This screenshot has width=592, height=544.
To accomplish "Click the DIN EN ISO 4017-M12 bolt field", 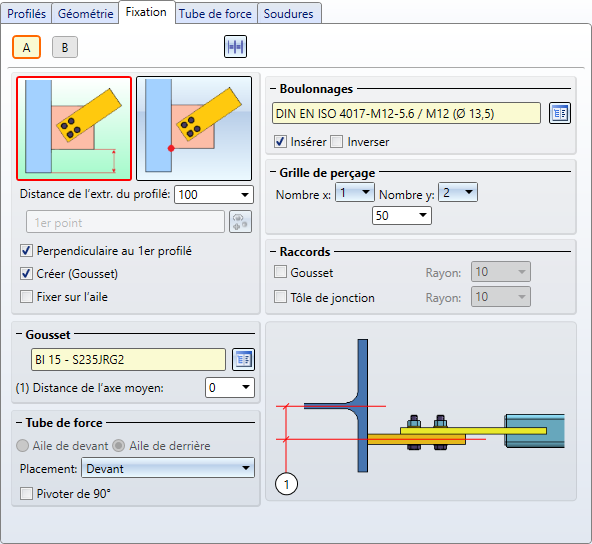I will tap(406, 113).
